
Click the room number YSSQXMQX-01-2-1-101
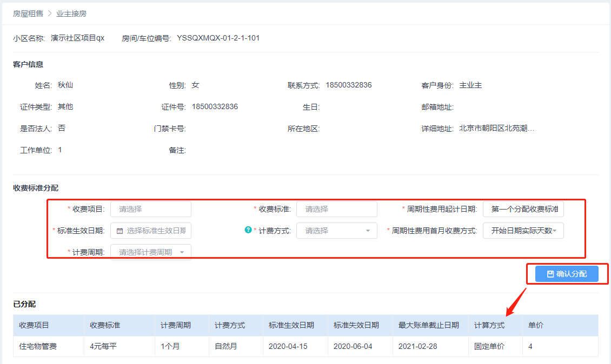(218, 38)
